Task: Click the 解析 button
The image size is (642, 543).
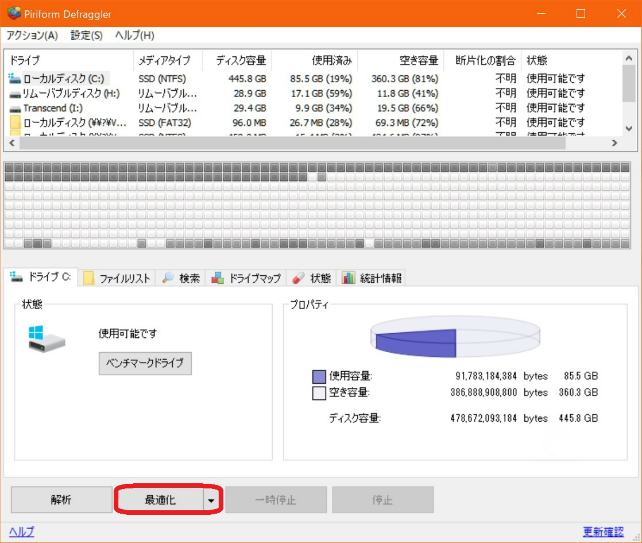Action: click(x=61, y=499)
